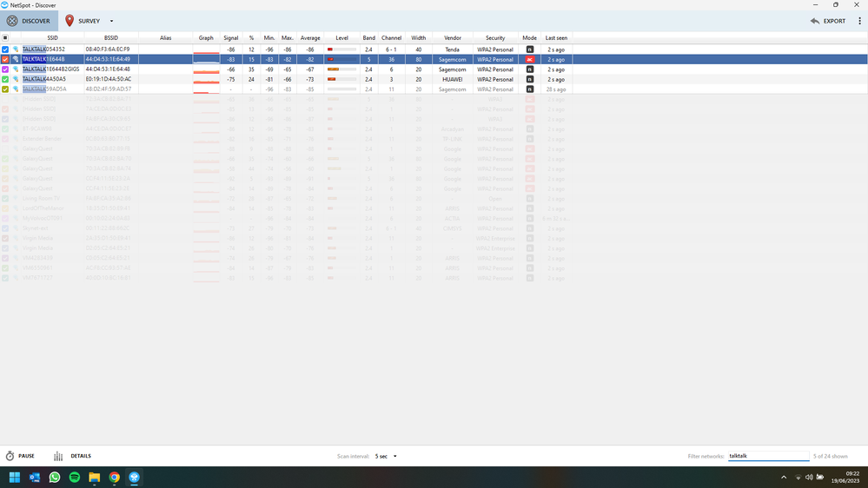Switch to the Discover tab
The image size is (868, 488).
pos(29,21)
